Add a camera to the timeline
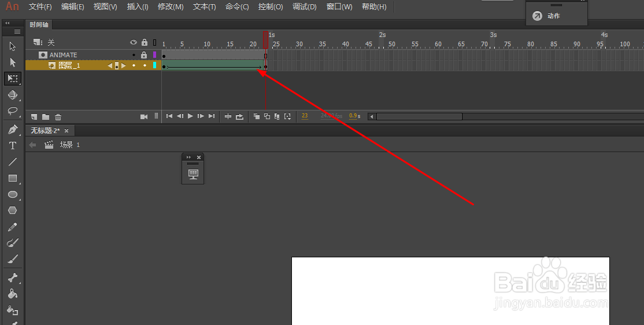This screenshot has height=325, width=644. point(144,117)
